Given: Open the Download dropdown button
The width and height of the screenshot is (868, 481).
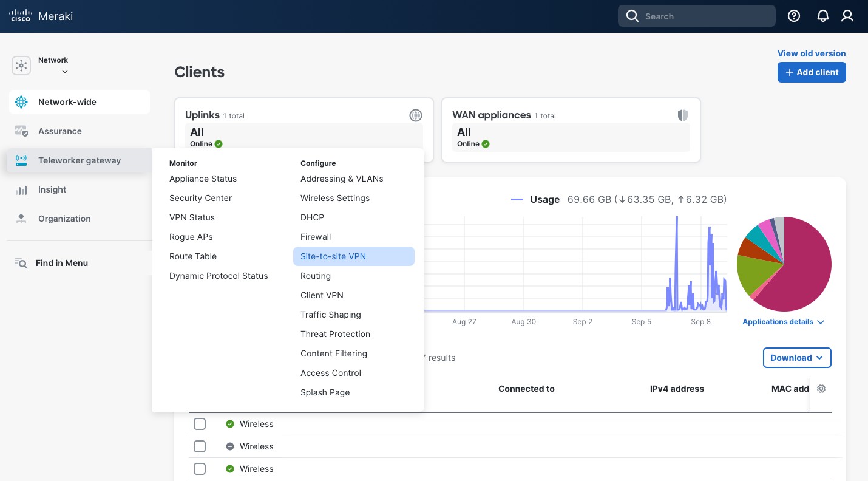Looking at the screenshot, I should coord(796,358).
